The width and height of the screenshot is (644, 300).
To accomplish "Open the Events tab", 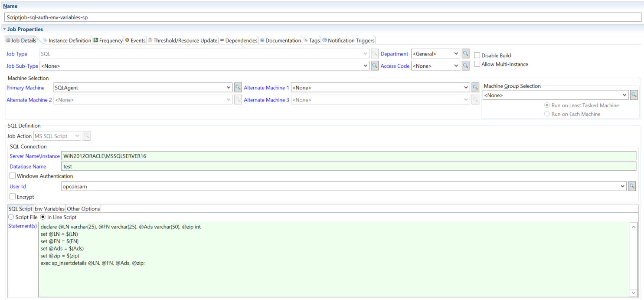I will pos(135,40).
